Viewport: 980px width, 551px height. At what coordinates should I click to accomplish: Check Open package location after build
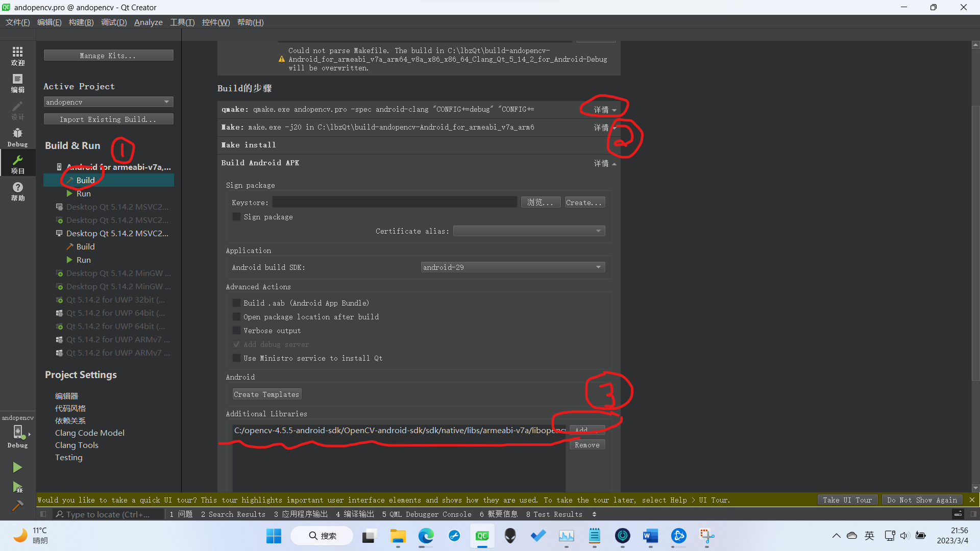click(x=237, y=317)
